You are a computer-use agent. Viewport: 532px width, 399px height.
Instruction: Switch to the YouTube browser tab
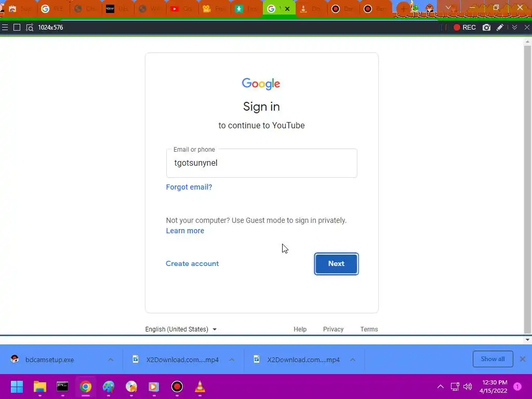[181, 9]
